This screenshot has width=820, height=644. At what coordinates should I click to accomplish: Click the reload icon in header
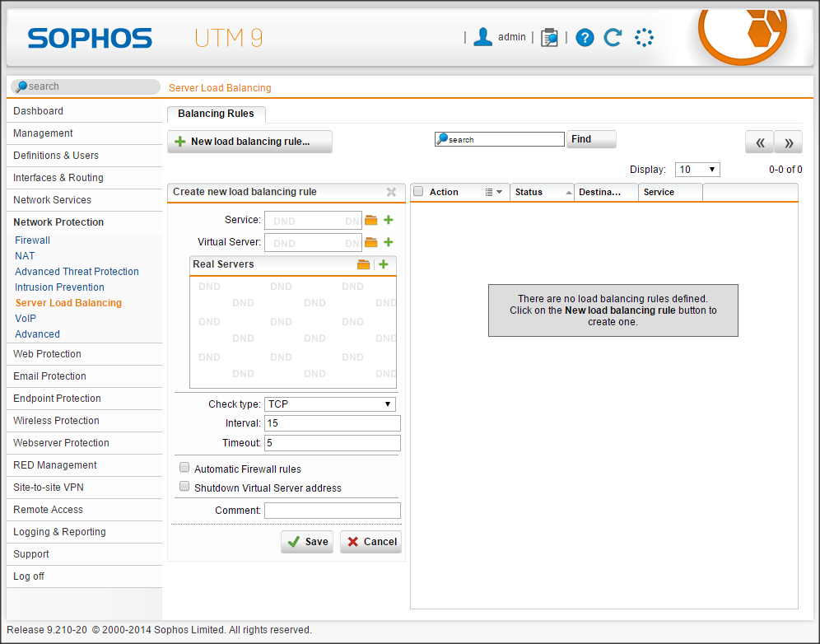(613, 37)
